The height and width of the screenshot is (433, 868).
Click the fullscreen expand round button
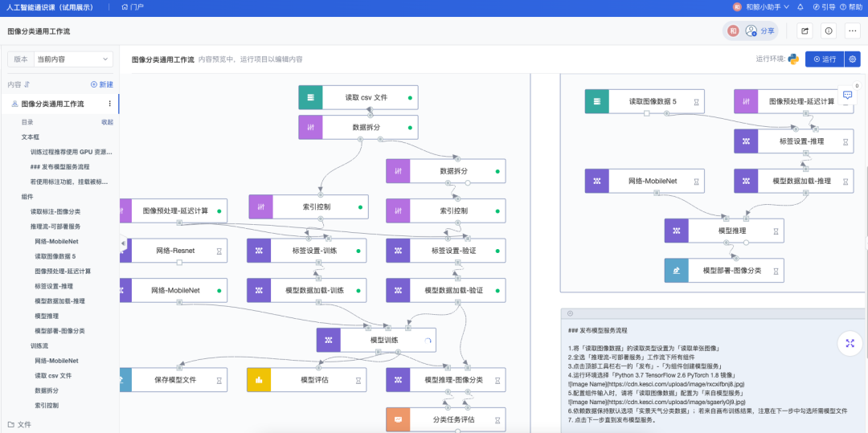850,343
